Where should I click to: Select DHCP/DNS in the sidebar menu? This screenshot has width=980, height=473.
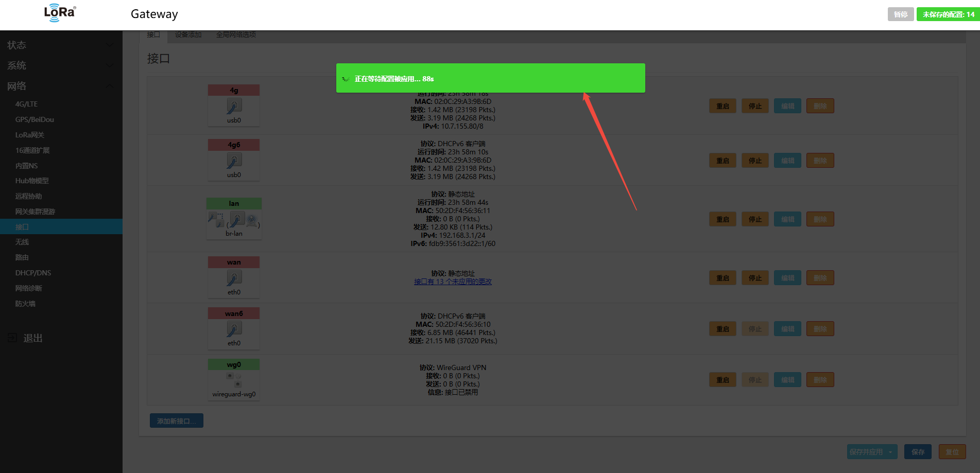[33, 273]
